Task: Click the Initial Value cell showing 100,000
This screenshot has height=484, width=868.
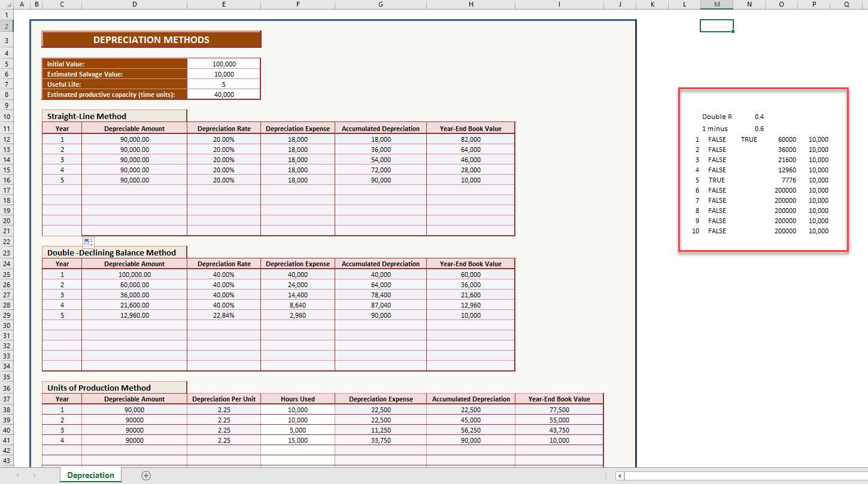Action: coord(224,64)
